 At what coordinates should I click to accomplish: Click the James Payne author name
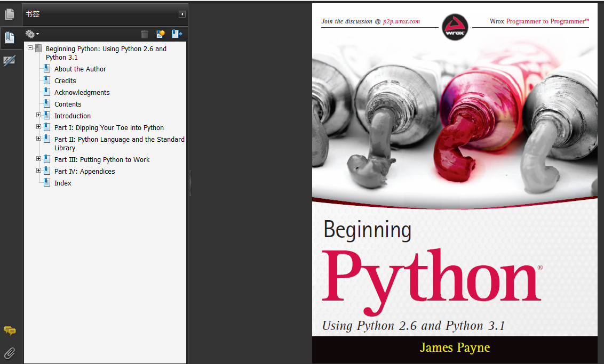pos(455,347)
